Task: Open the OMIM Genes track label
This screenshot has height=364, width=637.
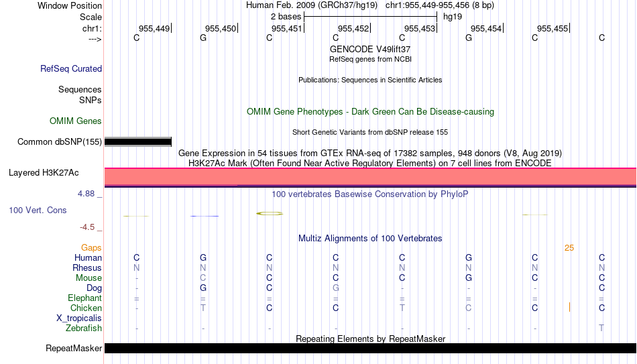Action: coord(76,121)
